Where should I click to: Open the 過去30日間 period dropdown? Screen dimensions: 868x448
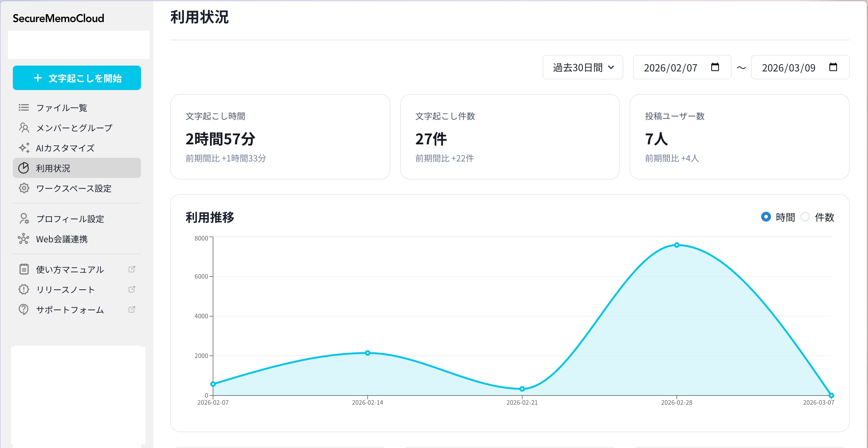[583, 67]
